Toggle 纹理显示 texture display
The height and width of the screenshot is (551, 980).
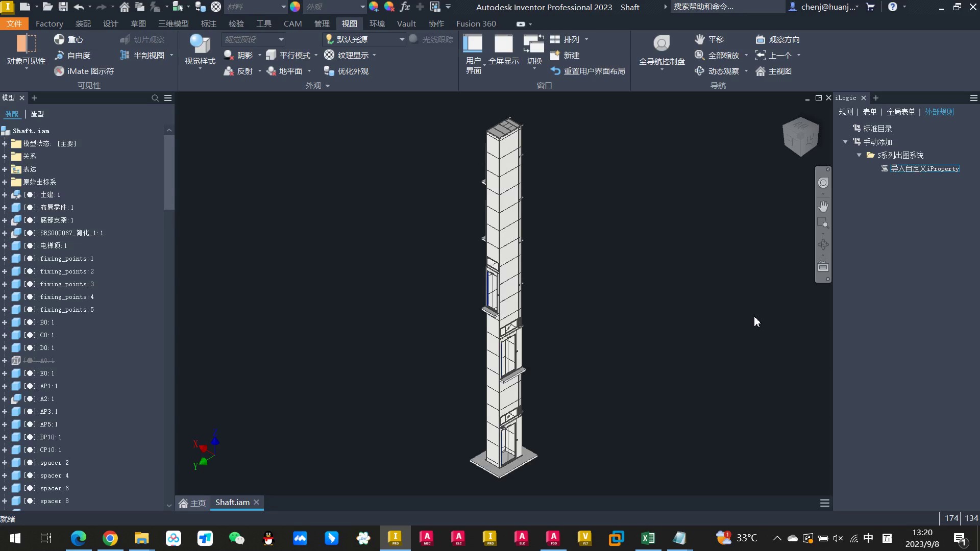click(x=347, y=55)
